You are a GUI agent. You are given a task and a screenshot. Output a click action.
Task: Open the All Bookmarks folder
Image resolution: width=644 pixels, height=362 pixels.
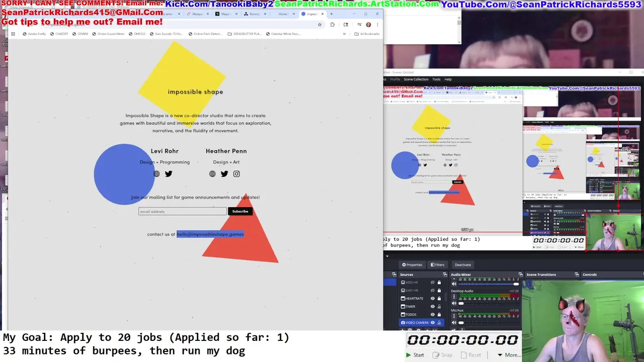click(367, 34)
